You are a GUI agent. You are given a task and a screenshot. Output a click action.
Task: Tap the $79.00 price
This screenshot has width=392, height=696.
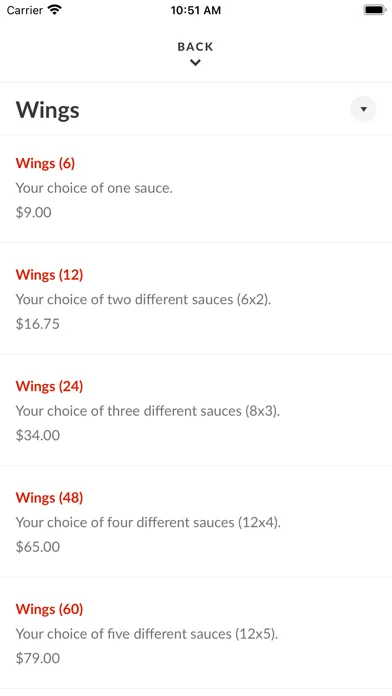[x=38, y=658]
